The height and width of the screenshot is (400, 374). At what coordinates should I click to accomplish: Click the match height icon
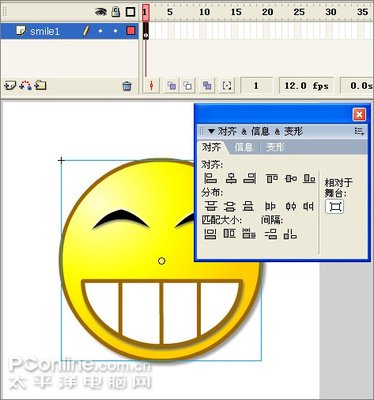tap(229, 234)
